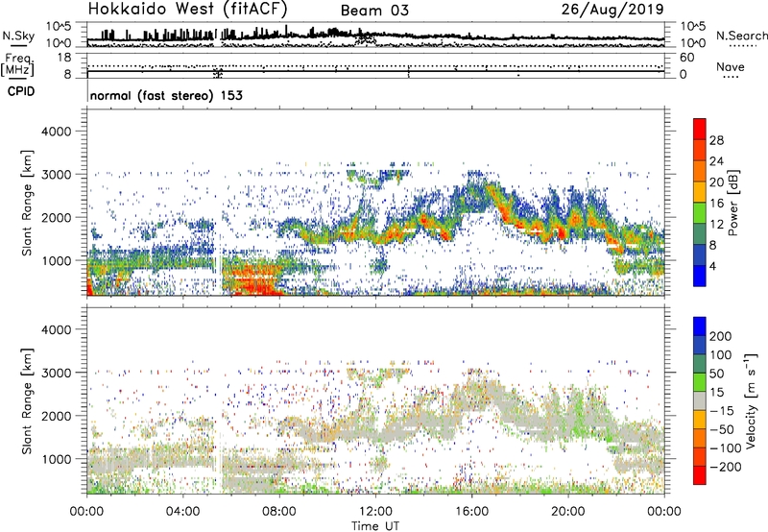Click the '18' tick on the frequency axis
Screen dimensions: 768x532
[64, 58]
